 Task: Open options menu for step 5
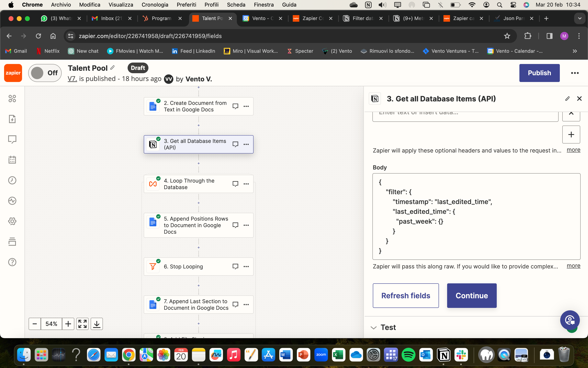click(246, 225)
